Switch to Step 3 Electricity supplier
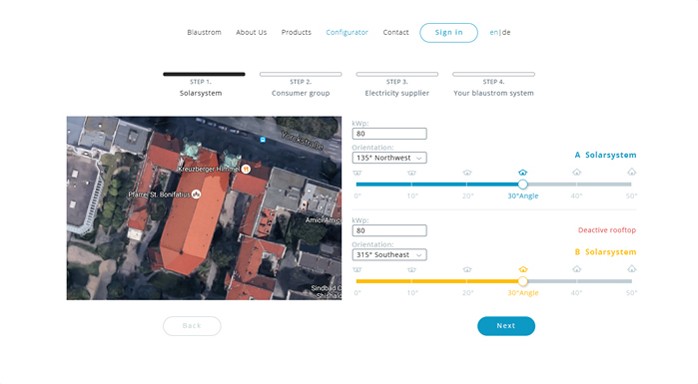Screen dimensions: 698x384 [x=397, y=85]
